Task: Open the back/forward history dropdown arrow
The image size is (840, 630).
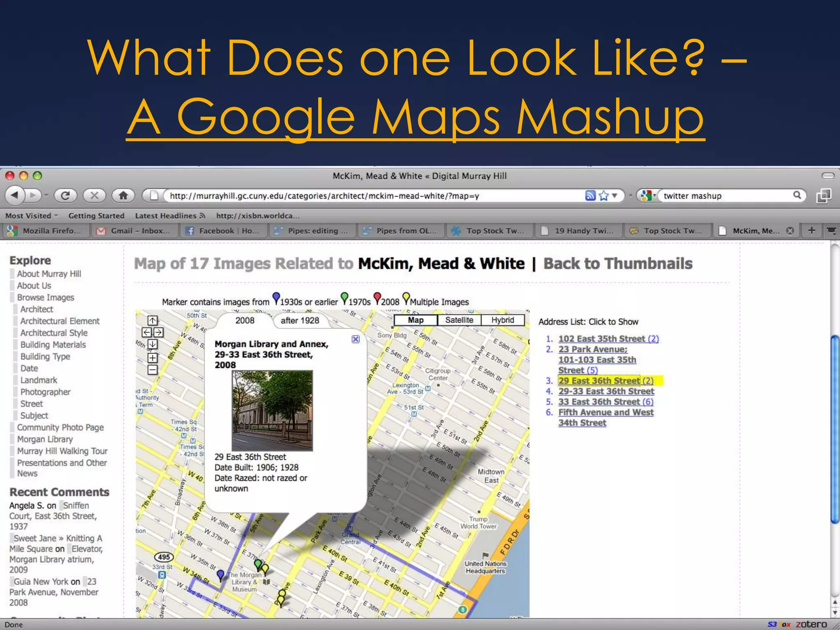Action: (x=46, y=195)
